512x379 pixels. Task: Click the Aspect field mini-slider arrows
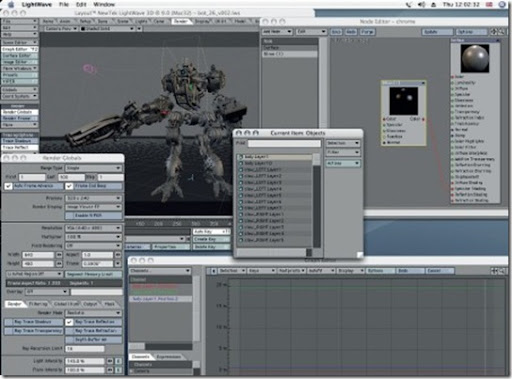[x=118, y=255]
